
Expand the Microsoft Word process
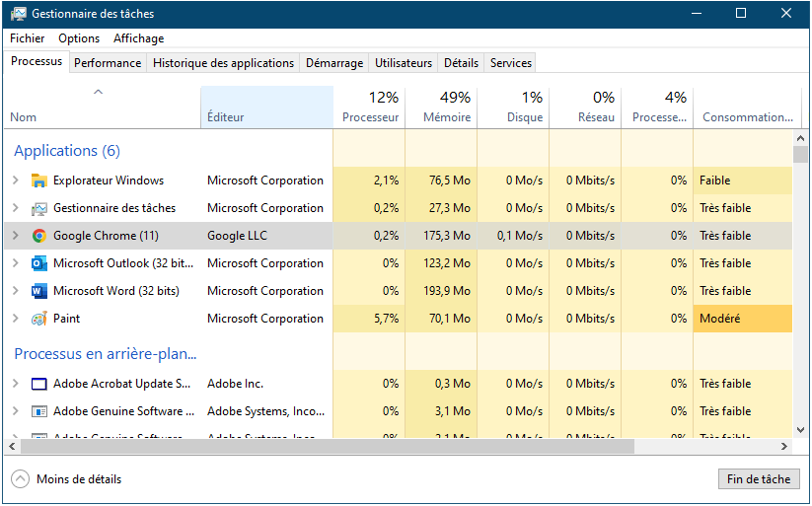[x=16, y=291]
